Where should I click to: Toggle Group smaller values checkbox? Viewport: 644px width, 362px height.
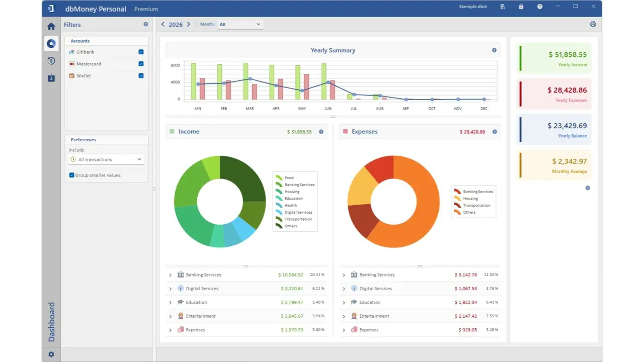click(x=71, y=175)
